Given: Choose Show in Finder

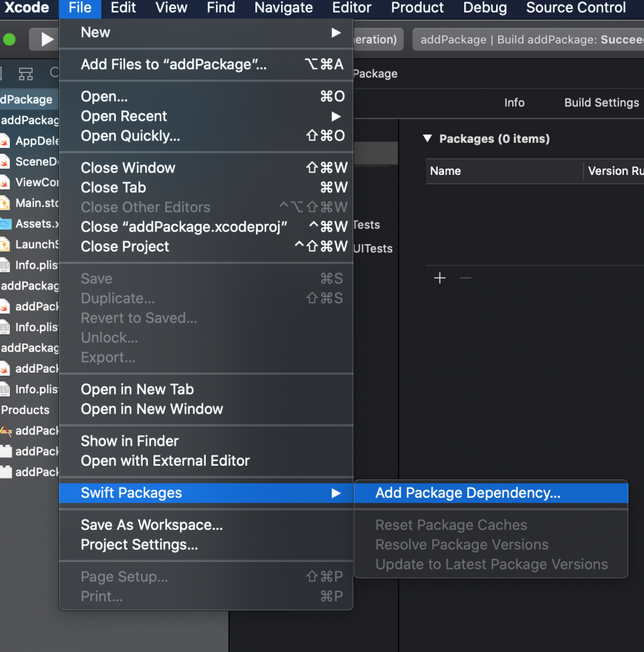Looking at the screenshot, I should 206,441.
